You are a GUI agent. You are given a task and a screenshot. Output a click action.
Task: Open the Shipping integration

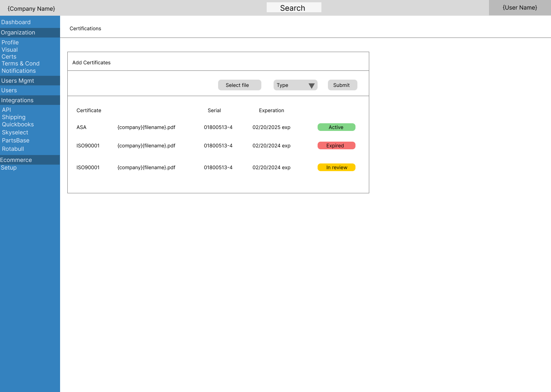point(14,117)
